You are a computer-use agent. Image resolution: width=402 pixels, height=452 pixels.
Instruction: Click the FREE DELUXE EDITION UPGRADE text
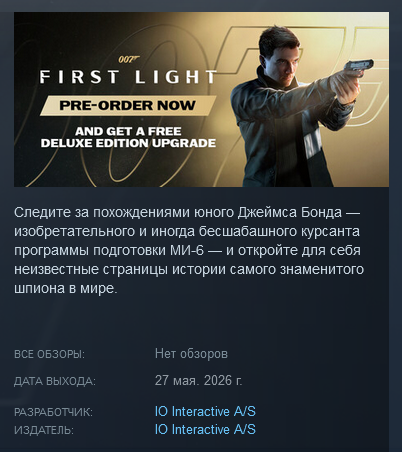[128, 137]
